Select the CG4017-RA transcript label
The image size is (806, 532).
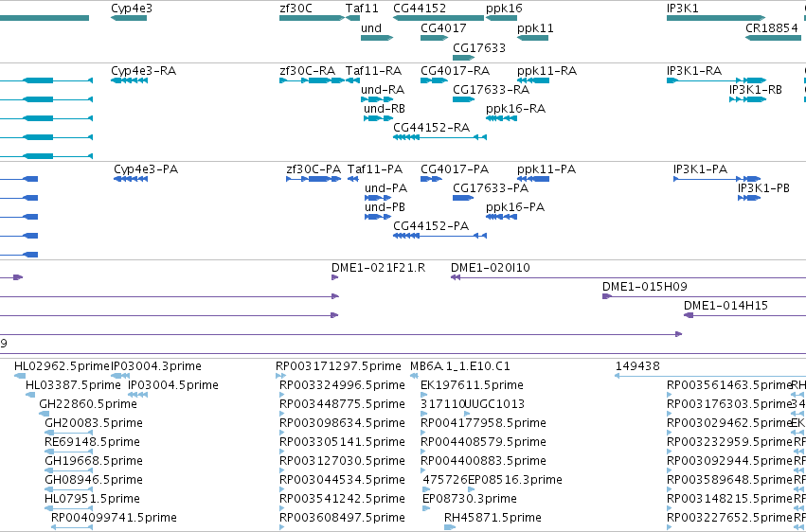coord(455,70)
